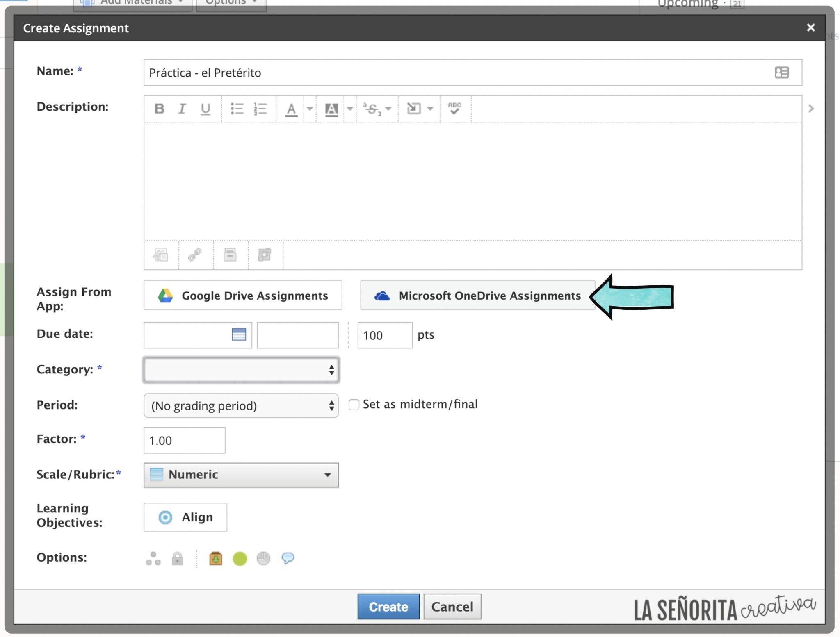Toggle individually assign option icon
Viewport: 840px width, 637px height.
(x=153, y=558)
